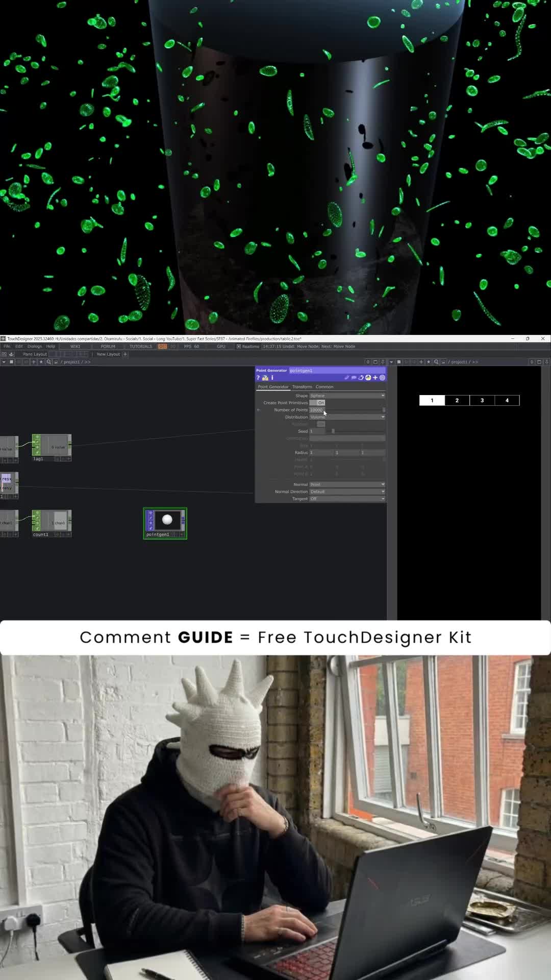This screenshot has height=980, width=551.
Task: Open the Dialogs menu
Action: coord(35,347)
